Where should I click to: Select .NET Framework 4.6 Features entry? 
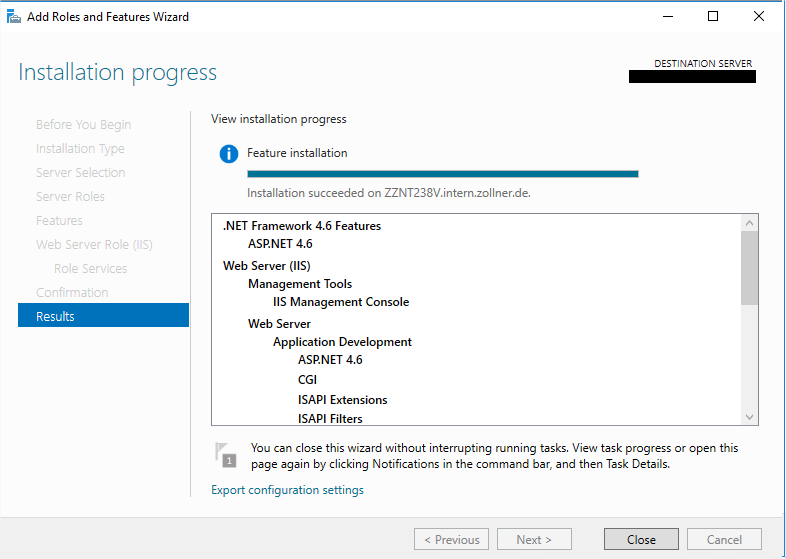click(301, 226)
